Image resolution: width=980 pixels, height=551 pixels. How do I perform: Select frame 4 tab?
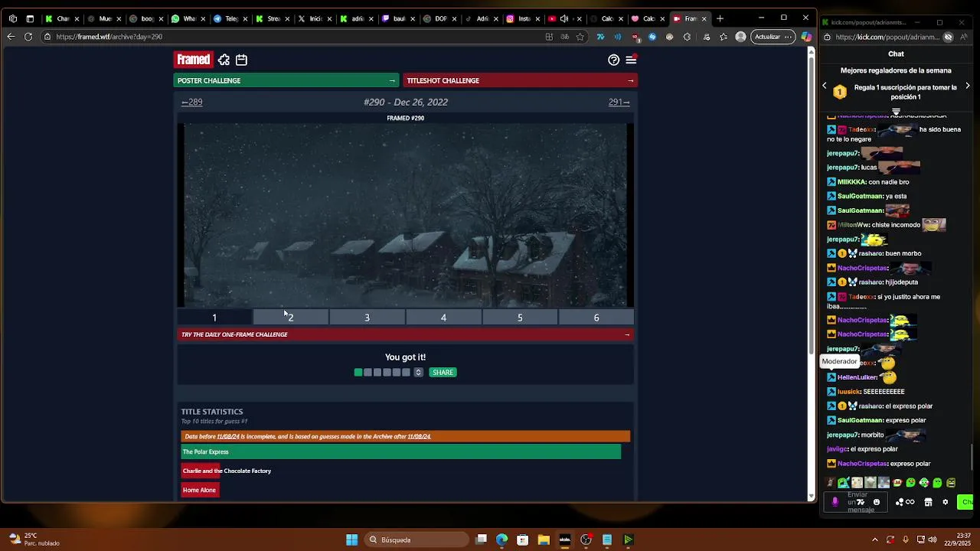pyautogui.click(x=443, y=318)
